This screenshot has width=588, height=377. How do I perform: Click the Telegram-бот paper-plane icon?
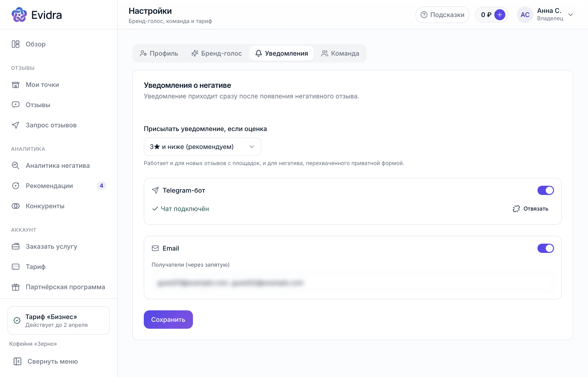click(x=155, y=190)
